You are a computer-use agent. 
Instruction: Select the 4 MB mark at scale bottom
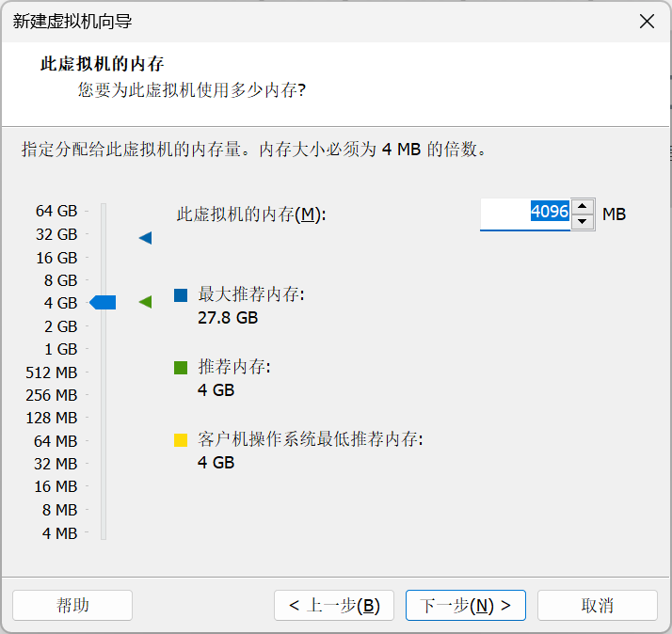[60, 533]
